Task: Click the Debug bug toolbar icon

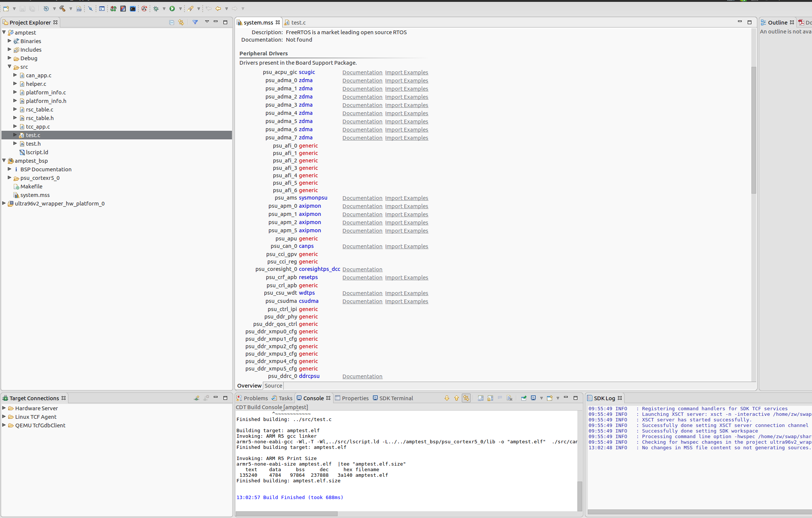Action: pyautogui.click(x=156, y=9)
